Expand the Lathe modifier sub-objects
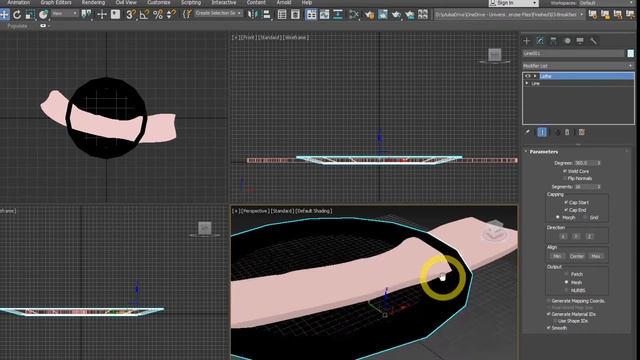This screenshot has width=640, height=360. [x=535, y=76]
